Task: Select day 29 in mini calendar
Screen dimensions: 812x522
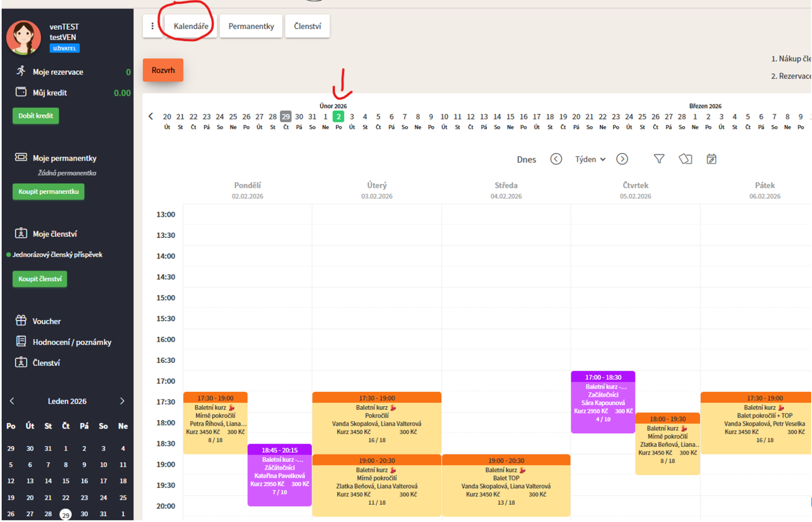Action: pos(66,514)
